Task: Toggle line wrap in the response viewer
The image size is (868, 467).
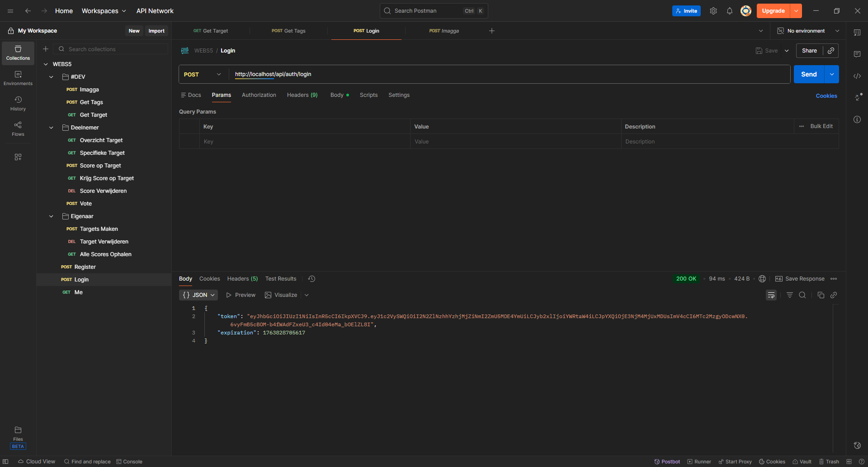Action: pos(771,295)
